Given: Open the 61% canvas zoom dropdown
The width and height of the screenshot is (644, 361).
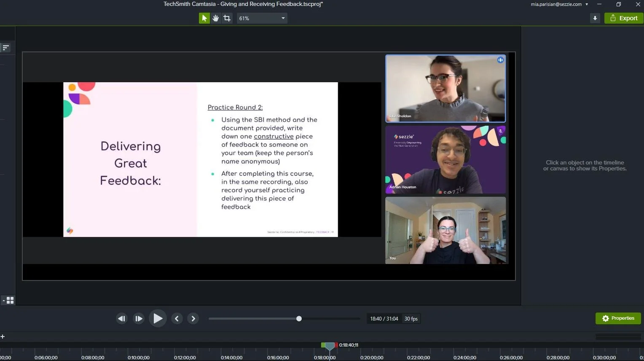Looking at the screenshot, I should (262, 18).
